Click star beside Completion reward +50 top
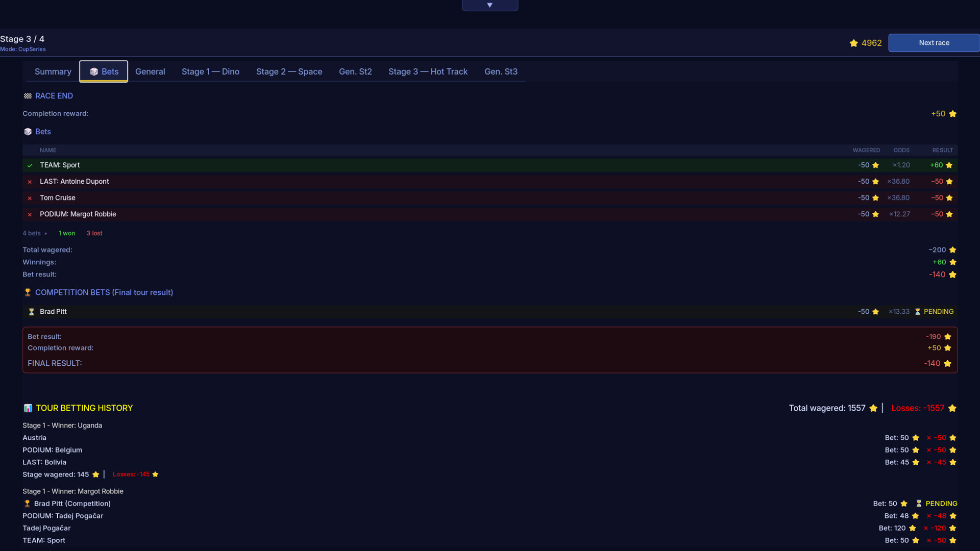The image size is (980, 551). pos(952,114)
